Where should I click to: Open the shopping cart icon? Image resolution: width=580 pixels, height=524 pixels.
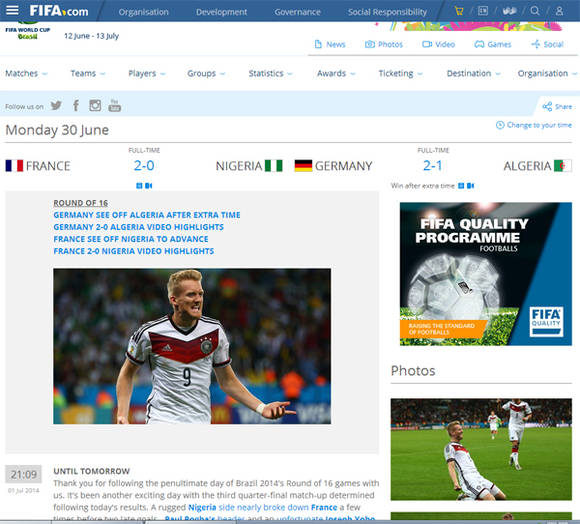coord(459,11)
